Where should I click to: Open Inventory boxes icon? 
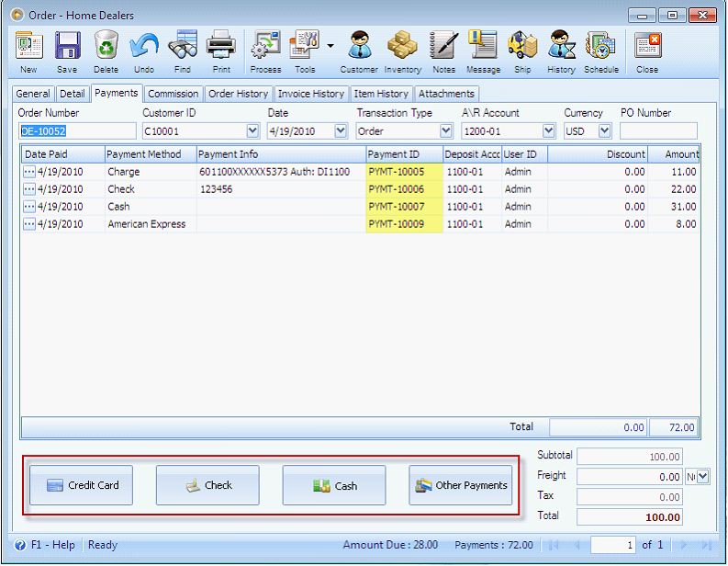[x=402, y=45]
